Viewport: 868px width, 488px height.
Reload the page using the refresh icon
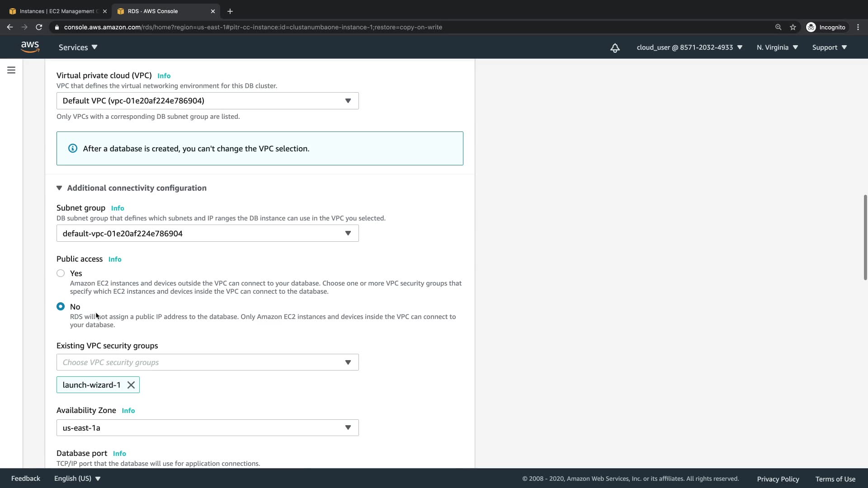point(39,27)
